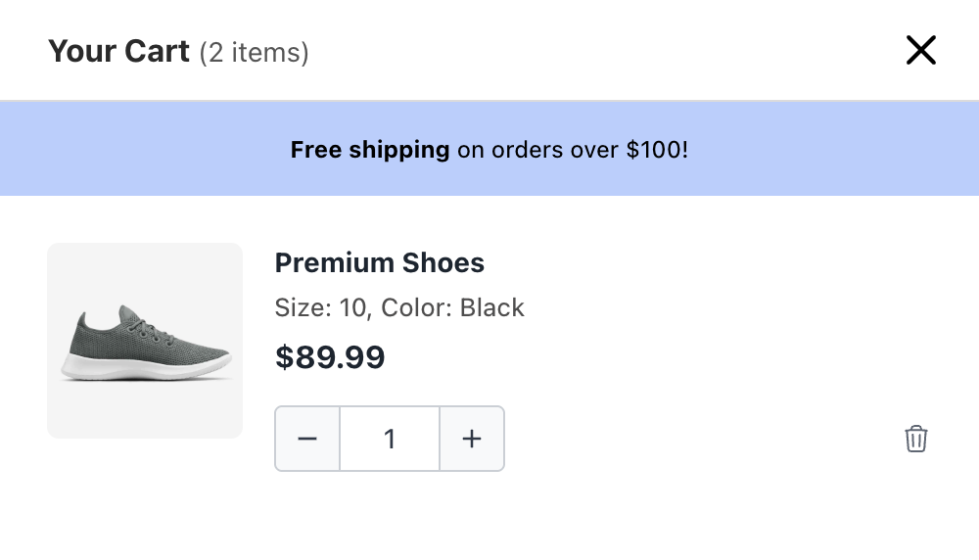The width and height of the screenshot is (979, 560).
Task: Click the word "Cart" in the header
Action: point(157,51)
